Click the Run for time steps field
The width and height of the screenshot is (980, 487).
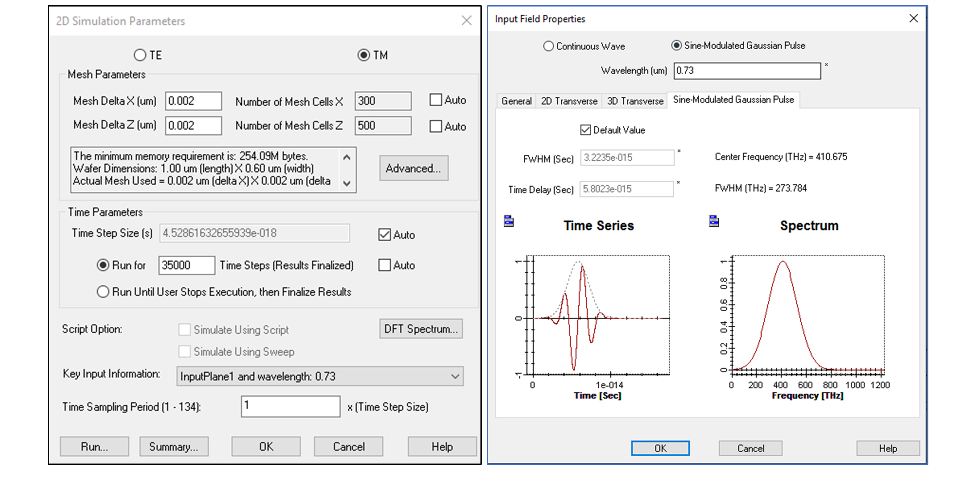187,265
